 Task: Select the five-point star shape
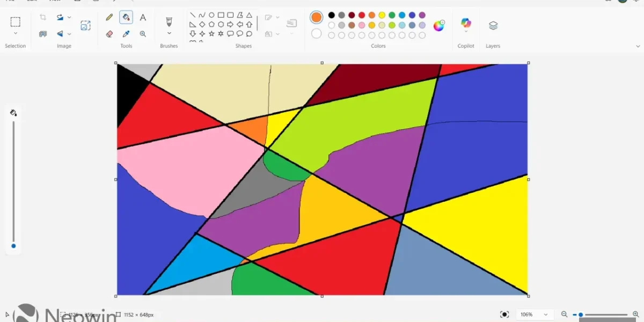(211, 33)
